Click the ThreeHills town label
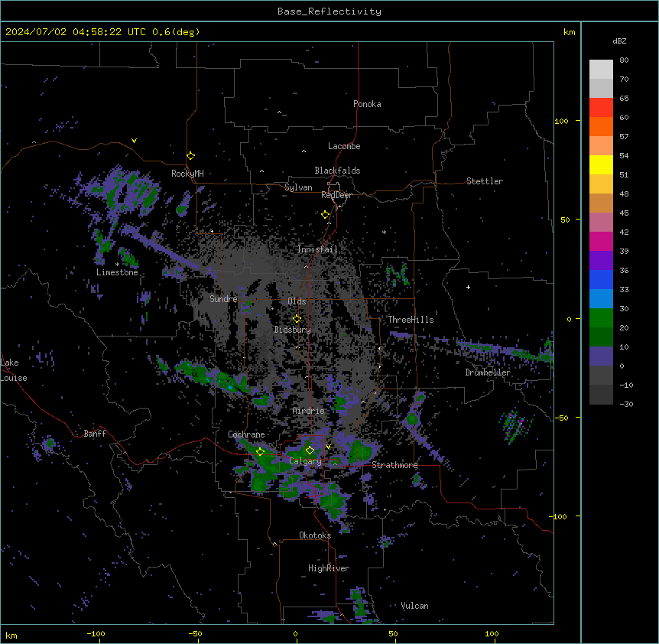The height and width of the screenshot is (644, 659). click(411, 320)
